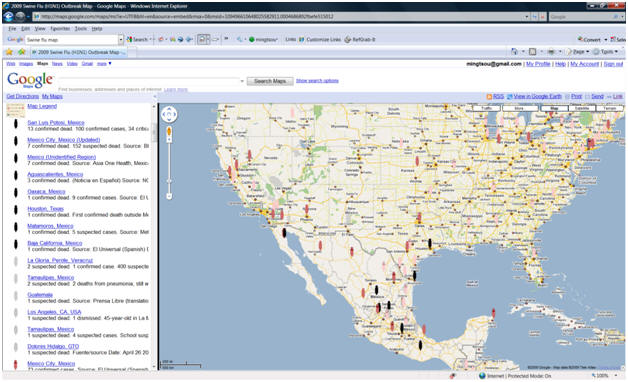Switch map view to Terrain
Screen dimensions: 628x382
point(610,108)
